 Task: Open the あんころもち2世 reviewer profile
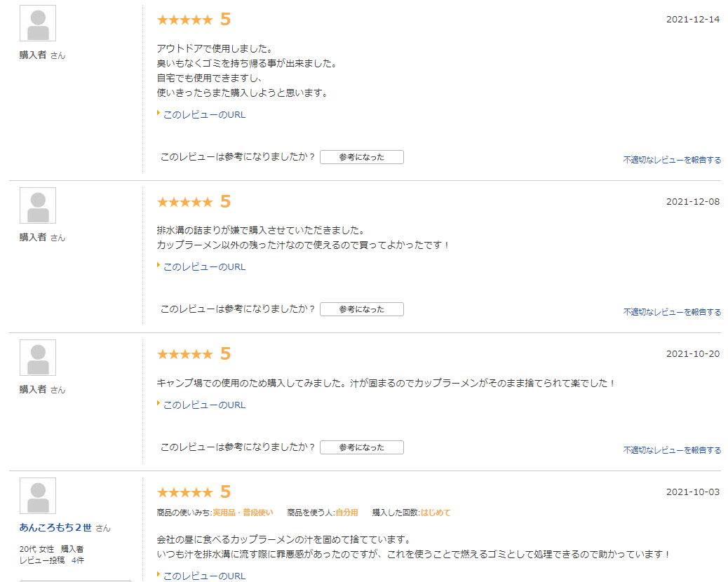[55, 528]
